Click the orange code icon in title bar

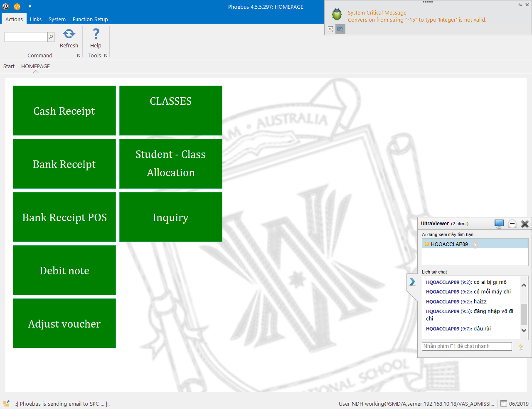pyautogui.click(x=17, y=7)
